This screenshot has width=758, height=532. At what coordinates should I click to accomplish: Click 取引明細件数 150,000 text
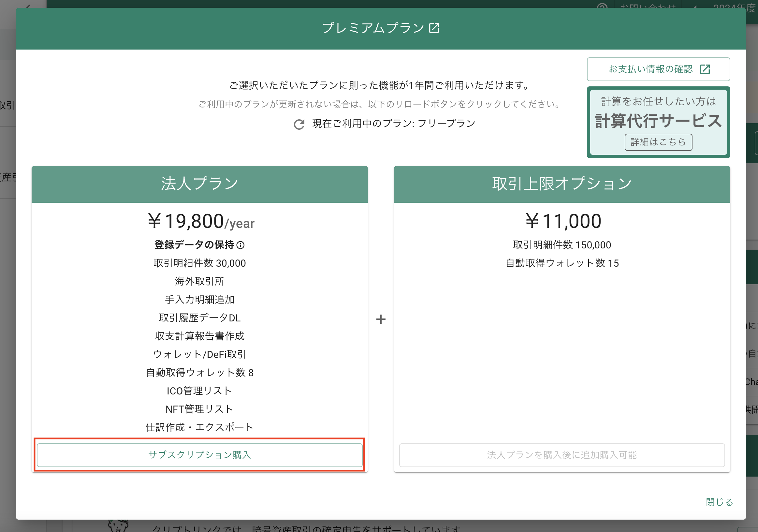point(561,245)
